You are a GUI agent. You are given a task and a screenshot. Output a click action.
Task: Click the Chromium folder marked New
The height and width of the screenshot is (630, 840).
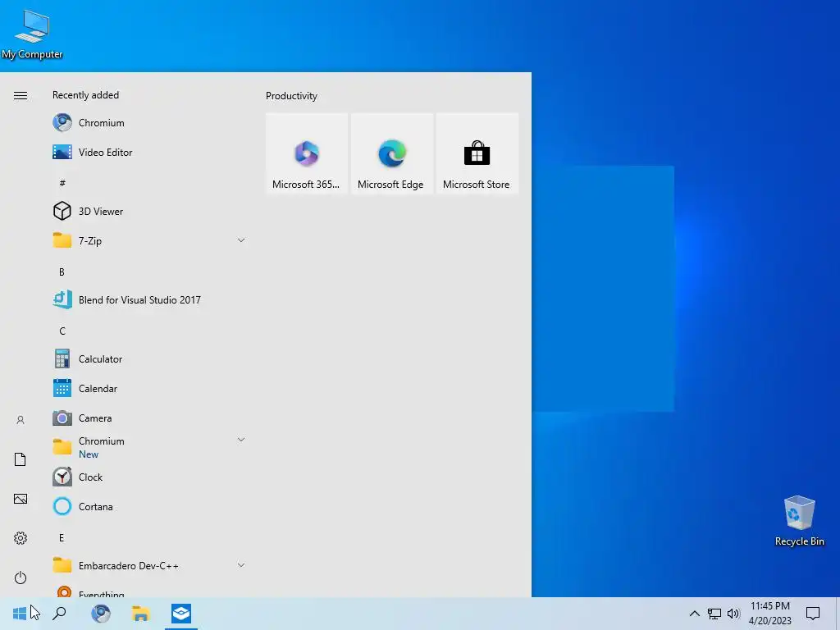(149, 447)
